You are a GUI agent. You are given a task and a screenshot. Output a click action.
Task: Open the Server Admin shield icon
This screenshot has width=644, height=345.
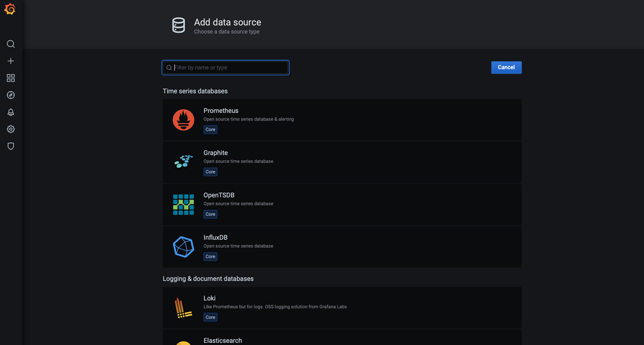point(11,146)
